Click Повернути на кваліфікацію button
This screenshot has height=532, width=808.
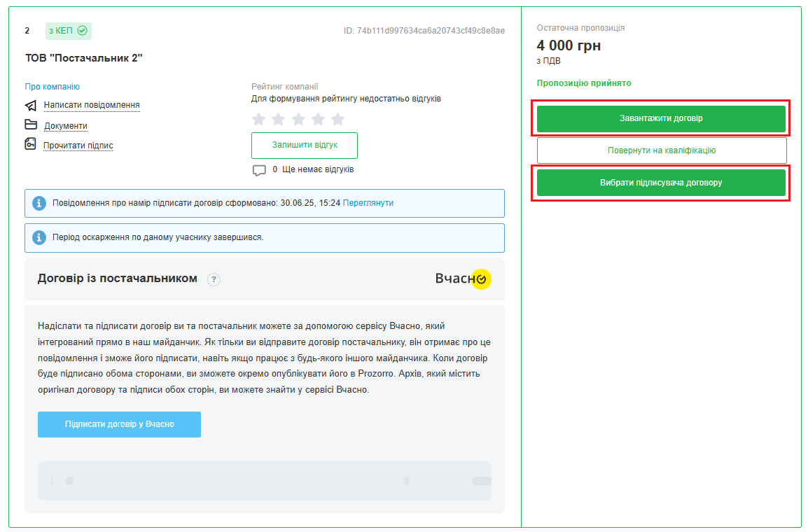pyautogui.click(x=661, y=150)
